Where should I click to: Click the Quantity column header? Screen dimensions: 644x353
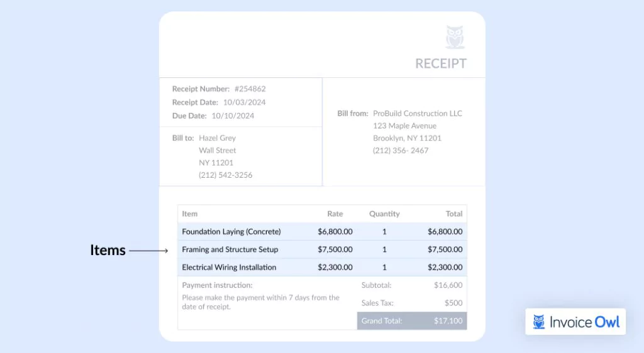(x=384, y=214)
